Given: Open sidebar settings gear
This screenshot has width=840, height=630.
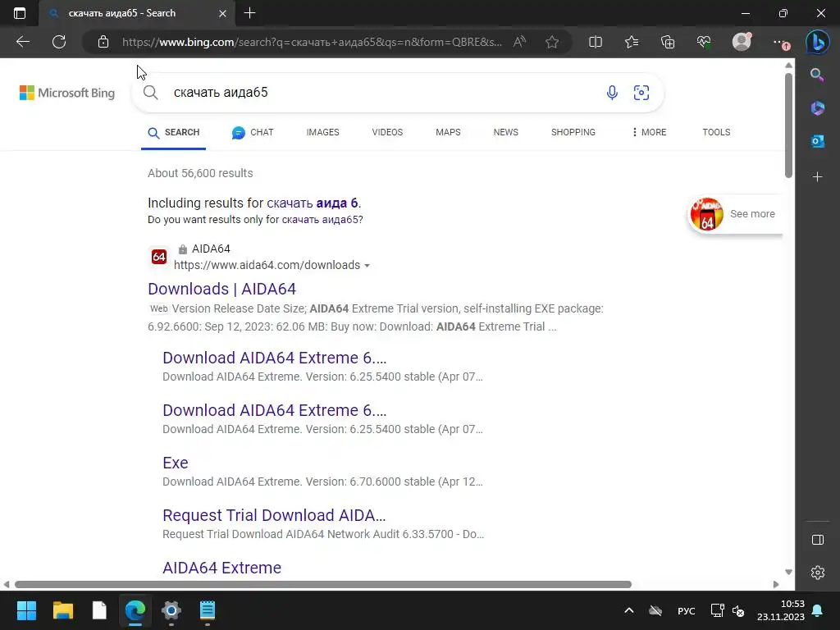Looking at the screenshot, I should (x=818, y=573).
